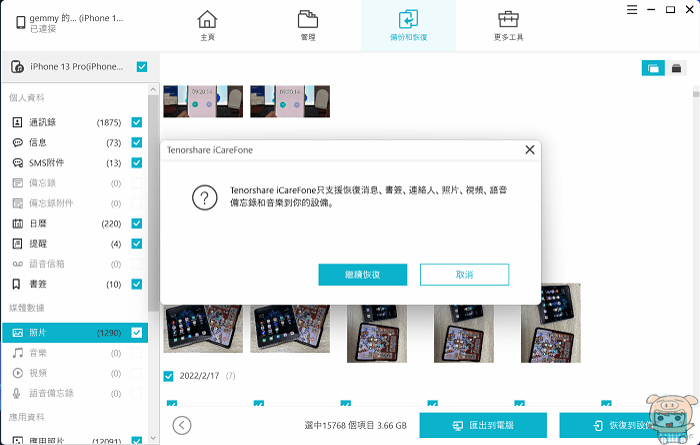
Task: Switch to the 管理 tab
Action: pyautogui.click(x=308, y=25)
